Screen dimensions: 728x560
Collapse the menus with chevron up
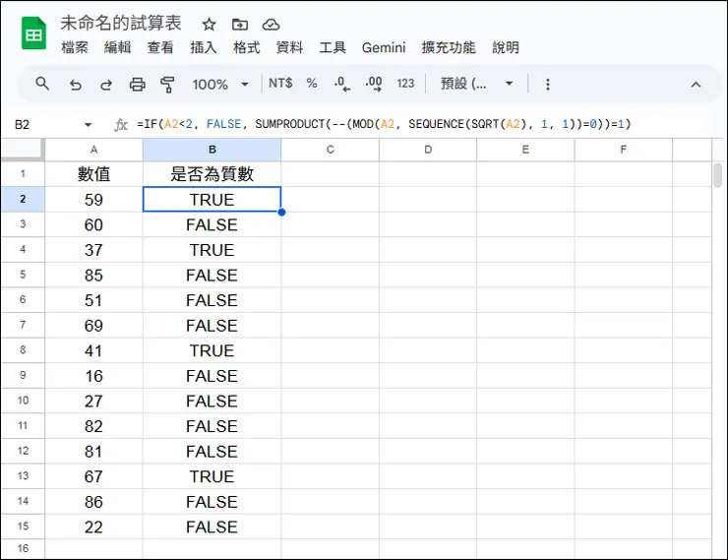[696, 85]
